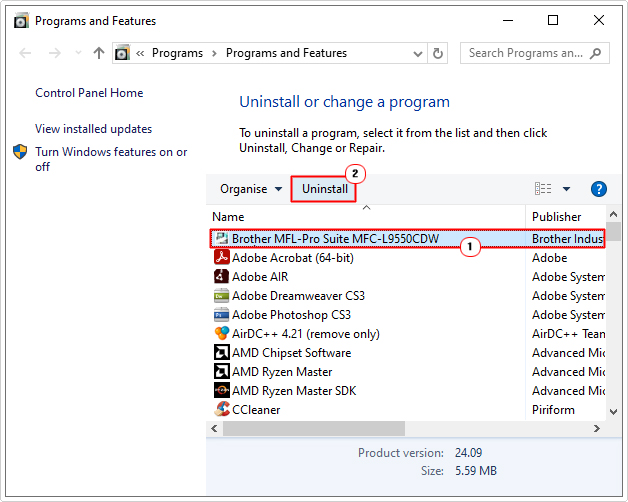
Task: Click the vertical scrollbar down arrow
Action: 613,411
